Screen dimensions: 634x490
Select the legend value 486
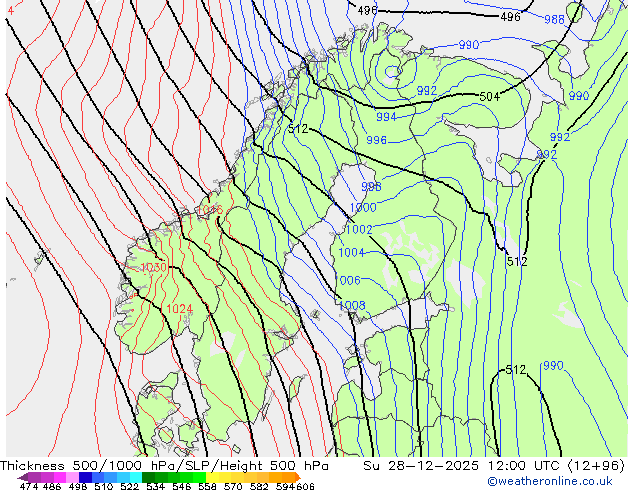tap(52, 486)
